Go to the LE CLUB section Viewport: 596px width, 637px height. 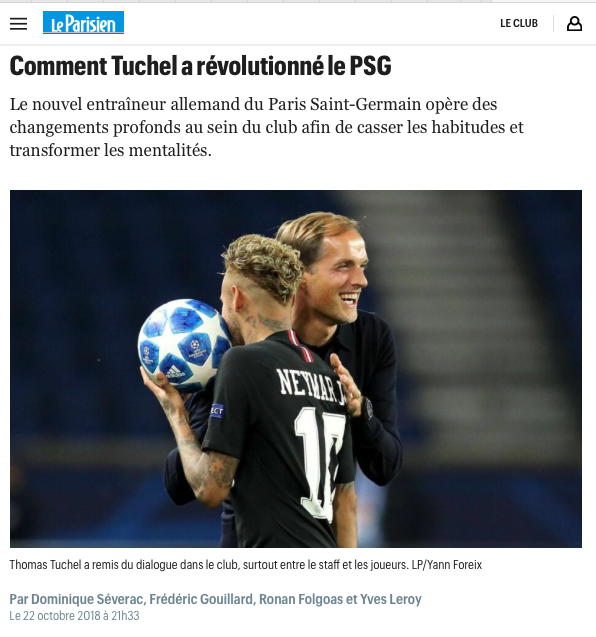519,23
